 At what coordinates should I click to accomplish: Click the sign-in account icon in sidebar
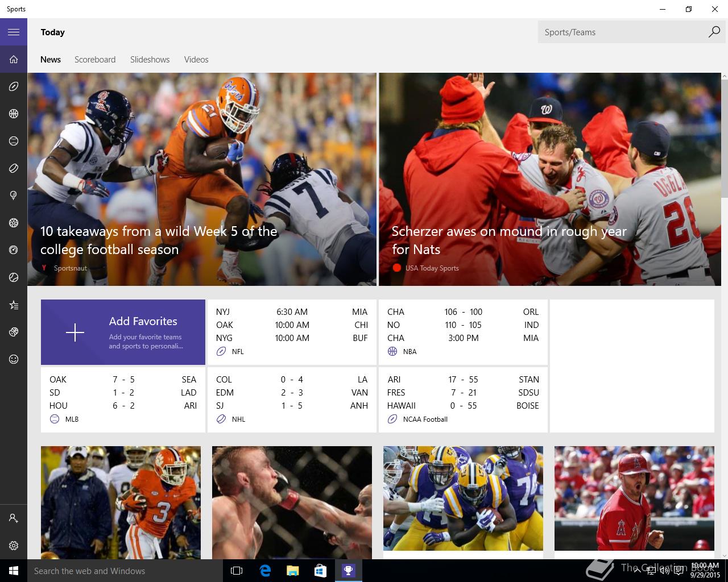click(14, 518)
